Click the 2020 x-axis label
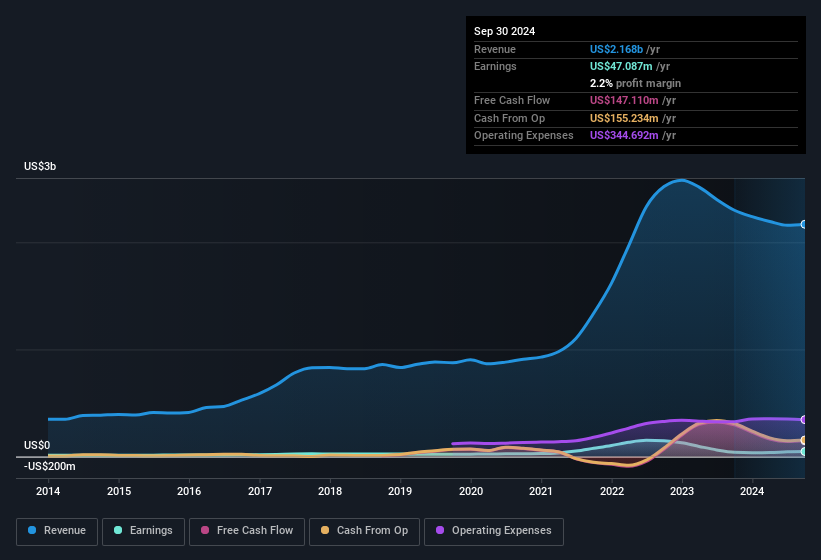821x560 pixels. tap(471, 491)
